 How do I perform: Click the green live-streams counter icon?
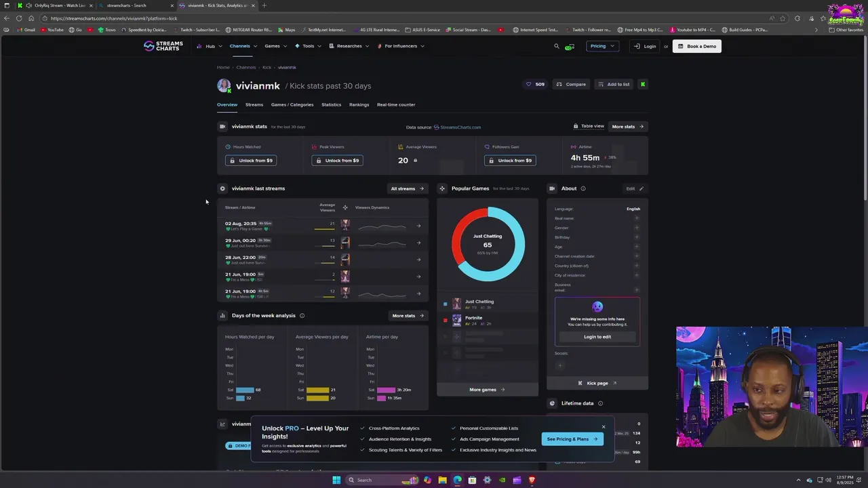click(569, 47)
